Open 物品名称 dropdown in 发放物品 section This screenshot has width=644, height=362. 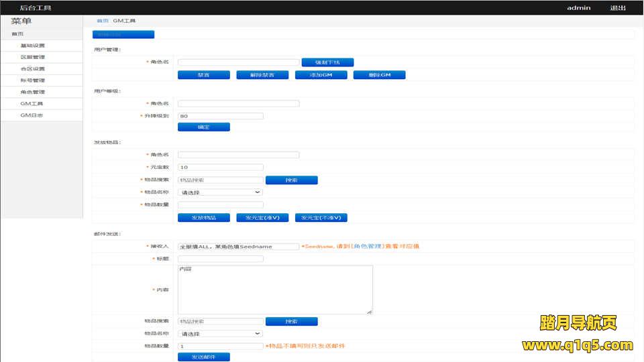coord(220,192)
